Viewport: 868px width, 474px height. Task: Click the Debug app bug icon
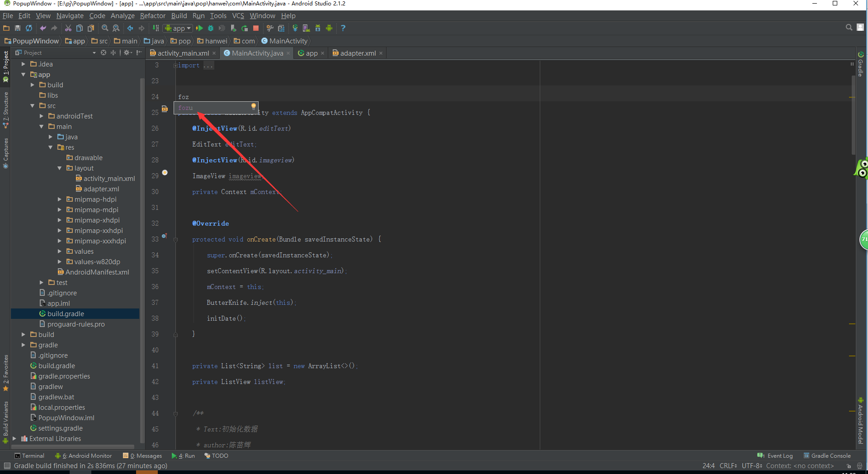211,28
